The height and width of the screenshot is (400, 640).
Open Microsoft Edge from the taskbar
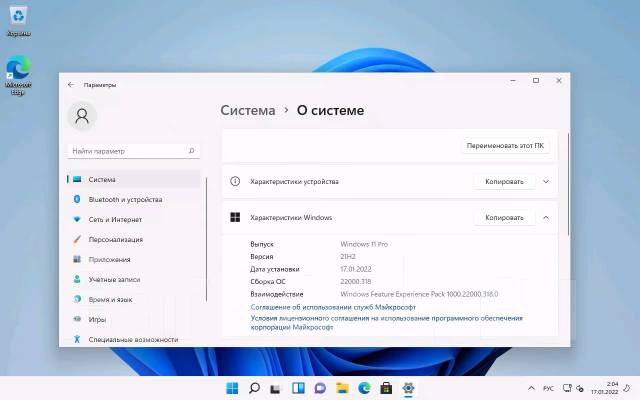click(364, 388)
